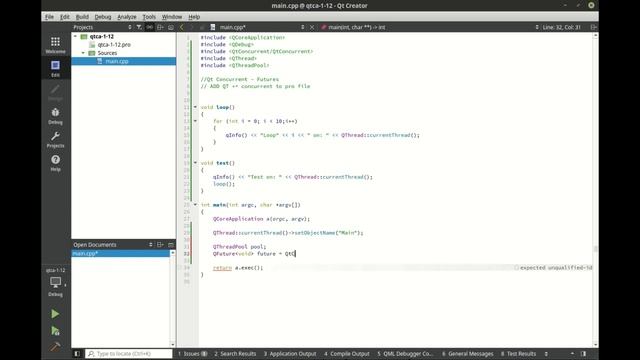Show the Issues output pane

click(193, 353)
